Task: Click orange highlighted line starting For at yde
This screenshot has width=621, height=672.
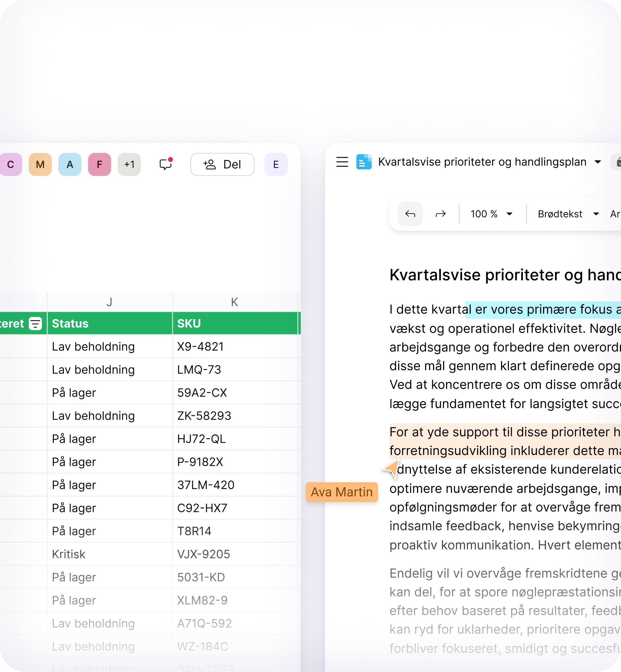Action: (x=505, y=432)
